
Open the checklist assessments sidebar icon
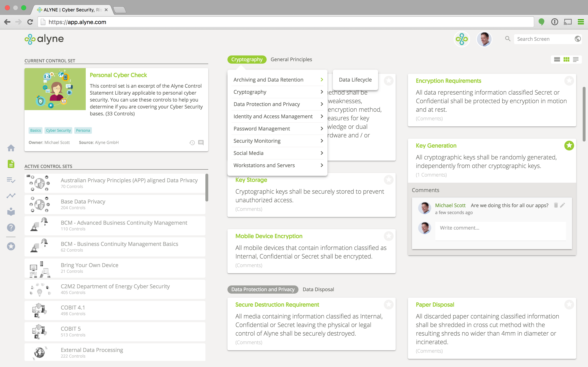tap(11, 180)
